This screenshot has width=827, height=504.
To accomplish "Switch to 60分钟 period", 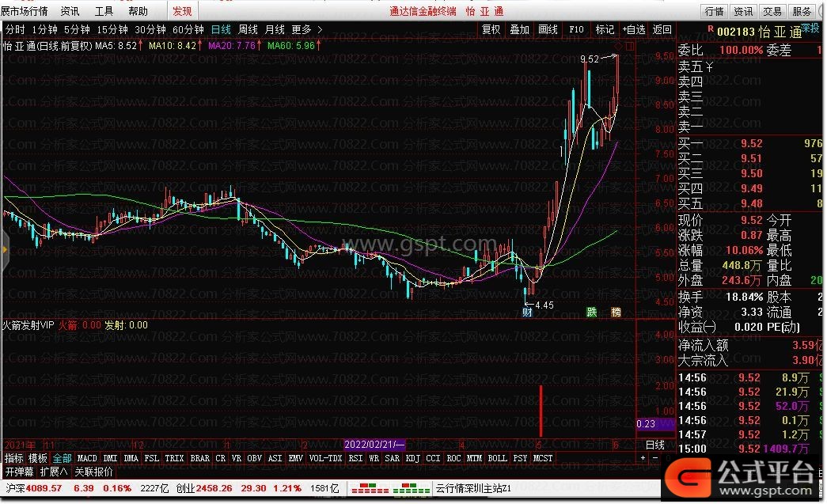I will coord(188,29).
